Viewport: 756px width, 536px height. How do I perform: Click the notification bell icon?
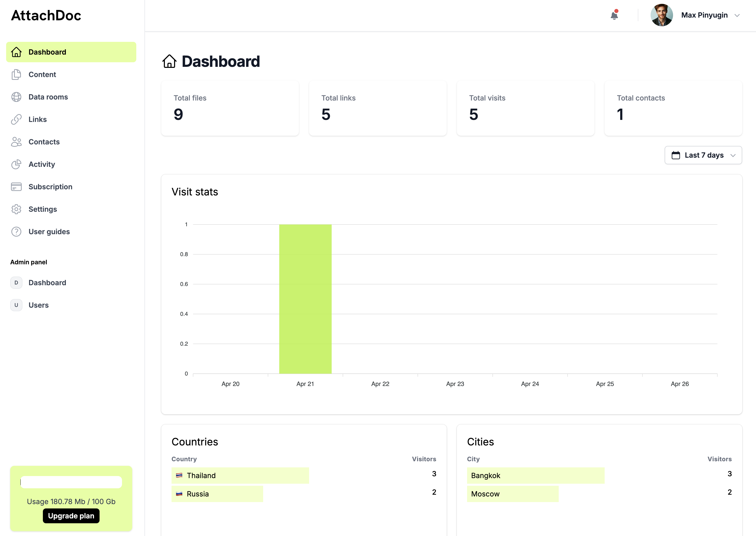(614, 15)
